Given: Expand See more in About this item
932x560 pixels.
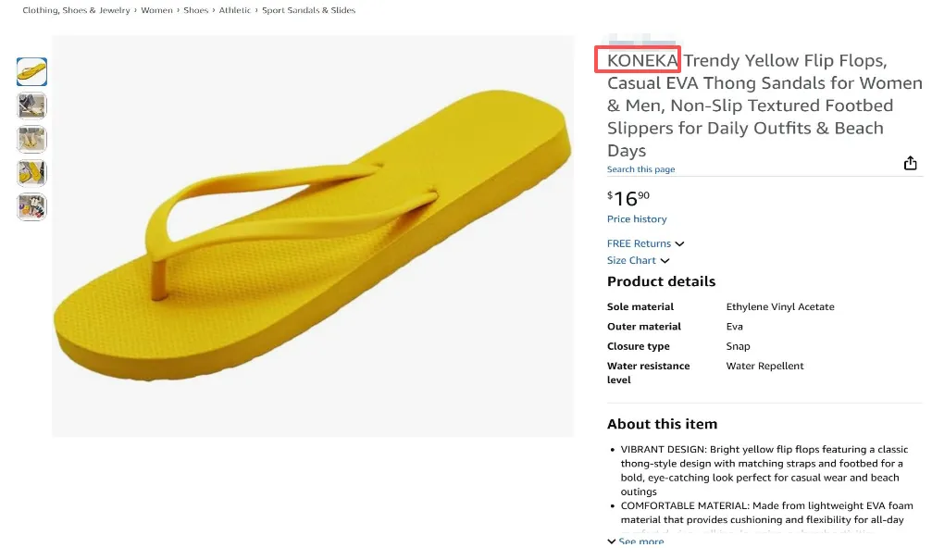Looking at the screenshot, I should (x=636, y=541).
